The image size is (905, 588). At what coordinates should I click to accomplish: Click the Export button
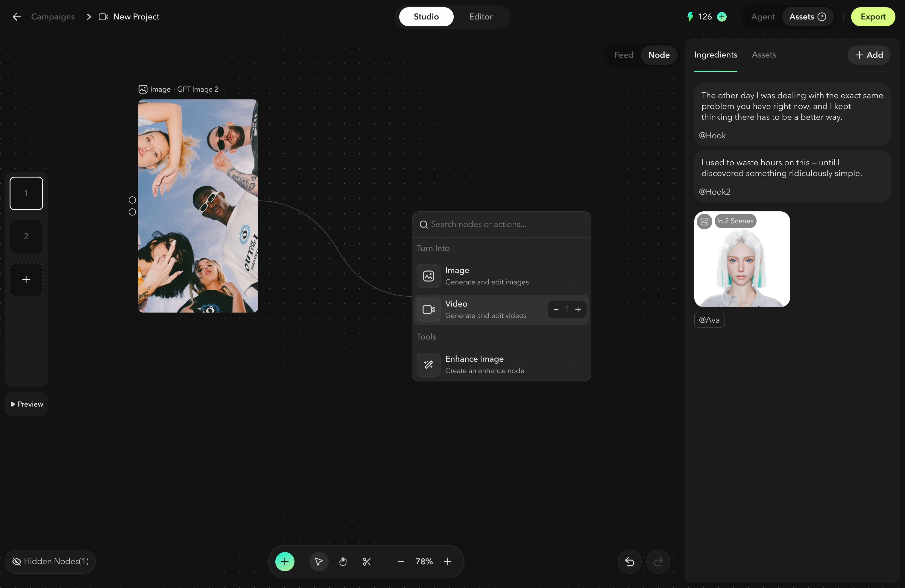point(873,17)
